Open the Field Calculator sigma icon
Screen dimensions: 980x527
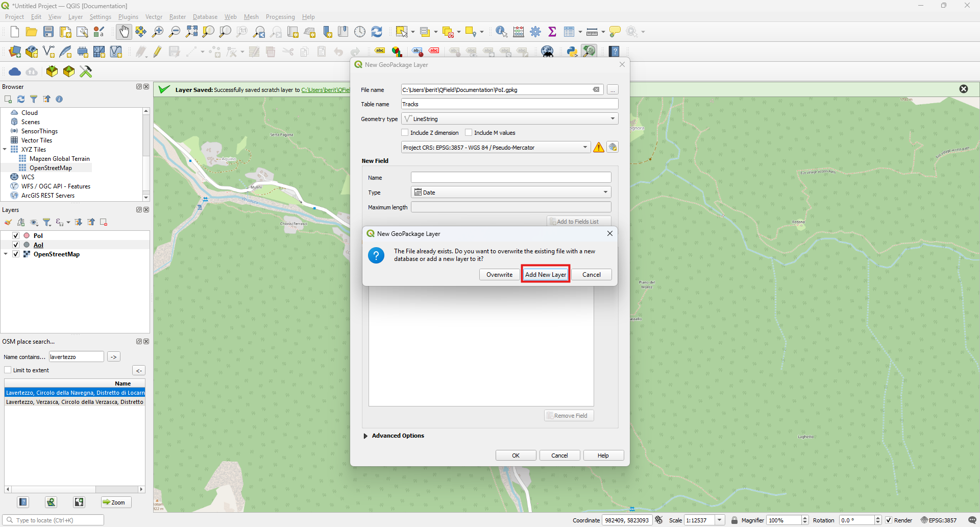[552, 32]
